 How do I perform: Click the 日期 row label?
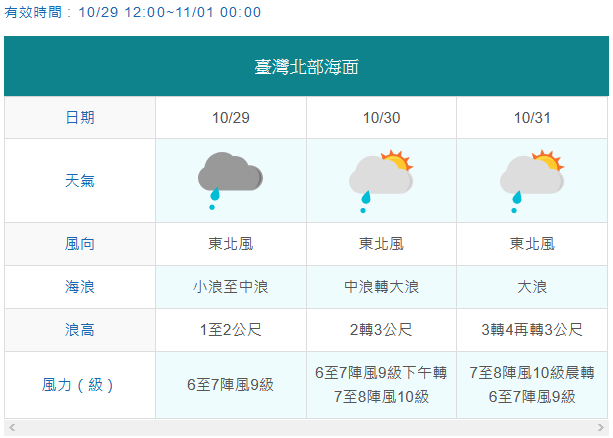click(80, 118)
